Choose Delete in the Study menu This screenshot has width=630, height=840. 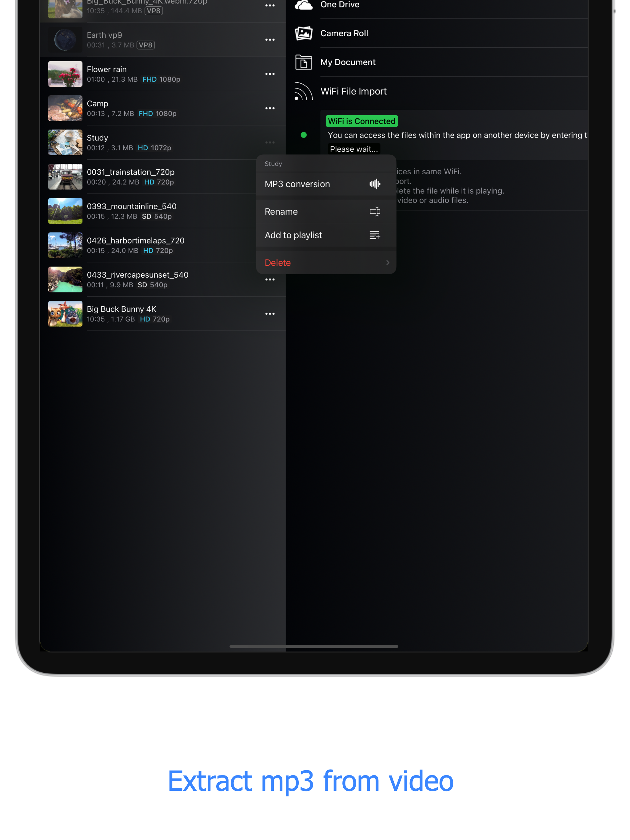pos(326,263)
